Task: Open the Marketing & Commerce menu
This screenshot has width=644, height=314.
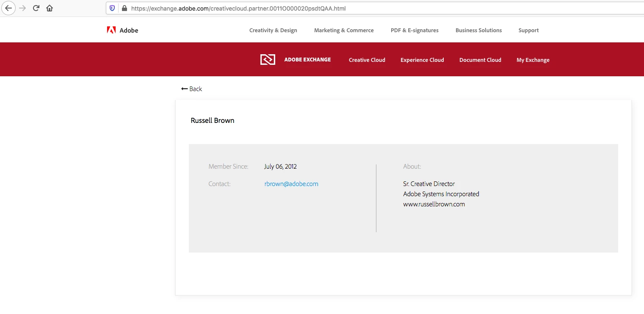Action: click(x=344, y=31)
